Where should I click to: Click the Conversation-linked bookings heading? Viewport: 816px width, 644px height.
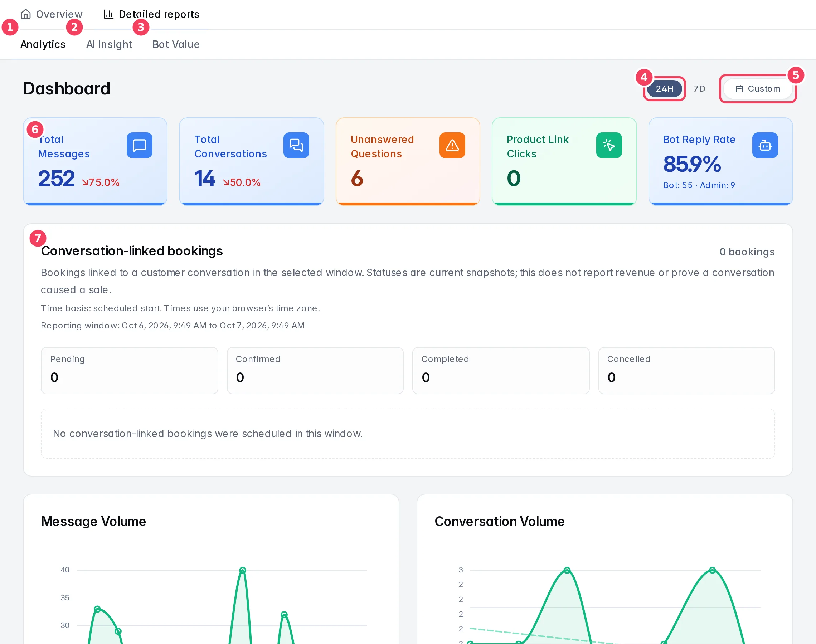pos(132,251)
